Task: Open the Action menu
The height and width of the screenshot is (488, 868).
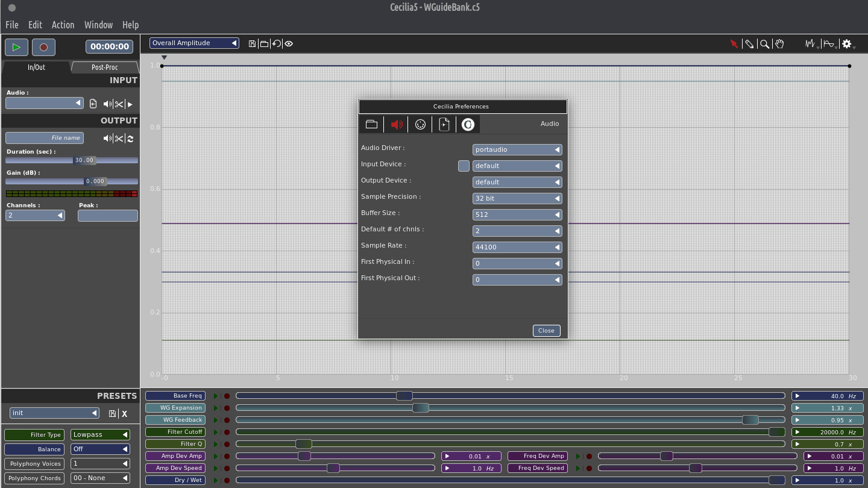Action: (x=63, y=25)
